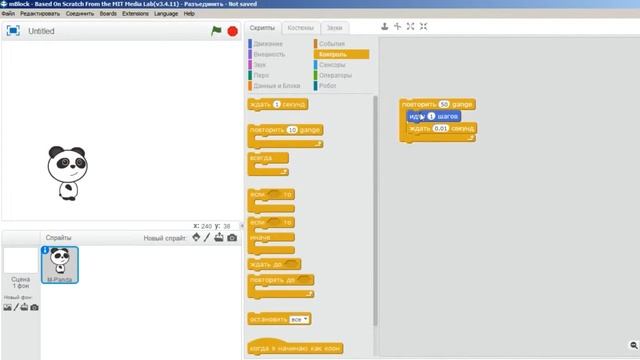The image size is (640, 360).
Task: Select the shrink sprite tool
Action: point(423,27)
